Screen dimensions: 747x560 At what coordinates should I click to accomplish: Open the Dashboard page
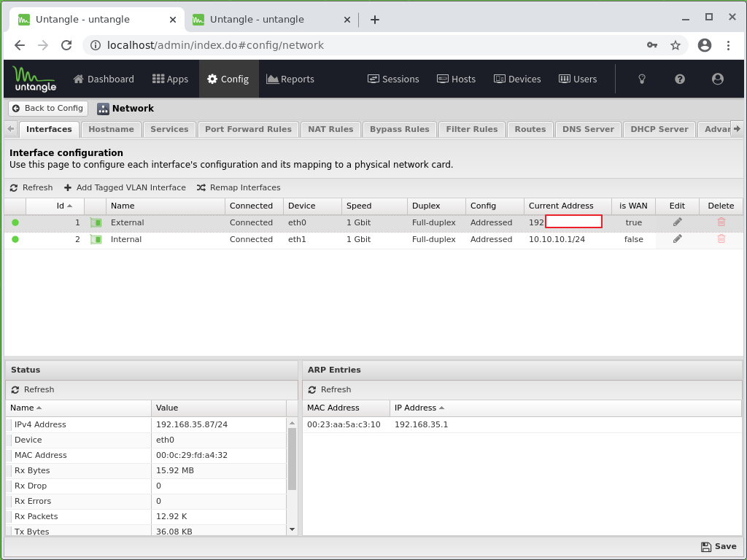(104, 79)
